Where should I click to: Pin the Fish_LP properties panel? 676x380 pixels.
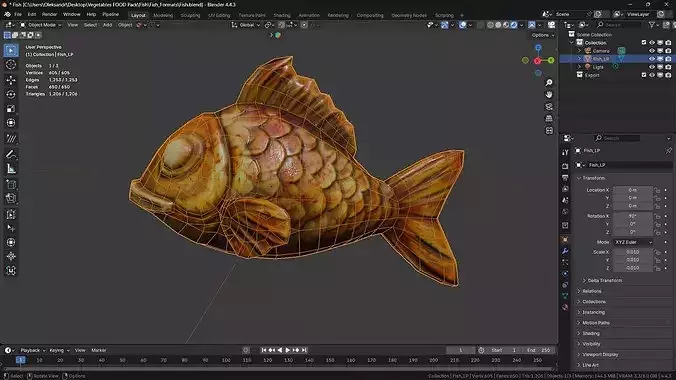668,151
